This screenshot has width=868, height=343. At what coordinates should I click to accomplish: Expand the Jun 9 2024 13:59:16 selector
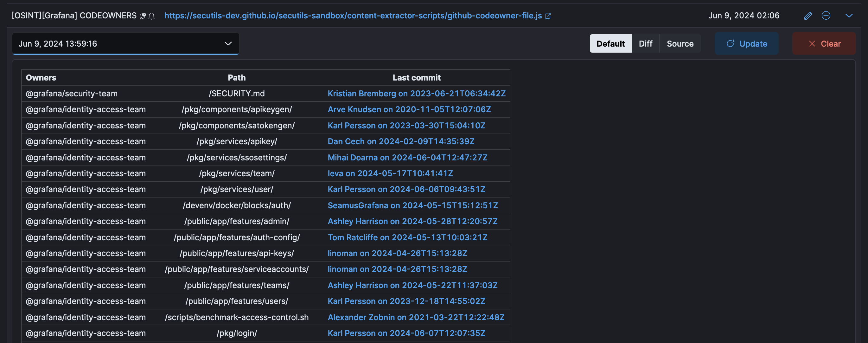click(x=228, y=43)
